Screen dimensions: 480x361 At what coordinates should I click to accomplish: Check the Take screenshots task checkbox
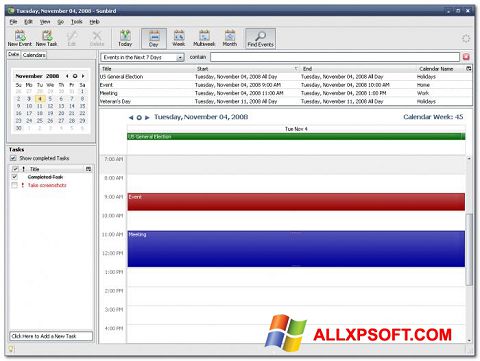[14, 185]
